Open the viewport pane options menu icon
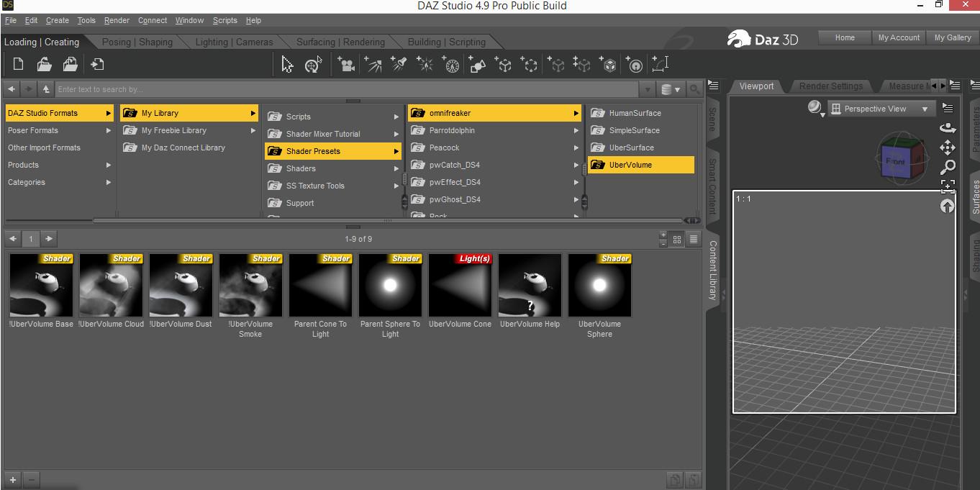 point(948,108)
